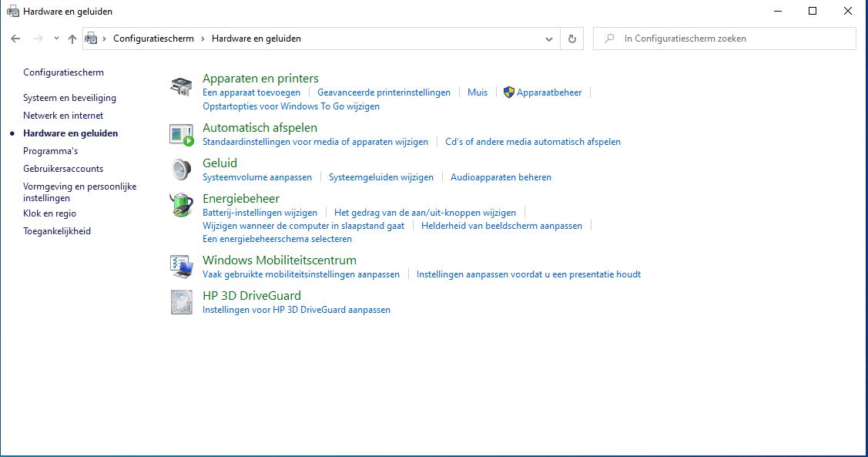Click Wijzigen wanneer de computer in slaapstand gaat
The height and width of the screenshot is (457, 868).
pos(303,226)
